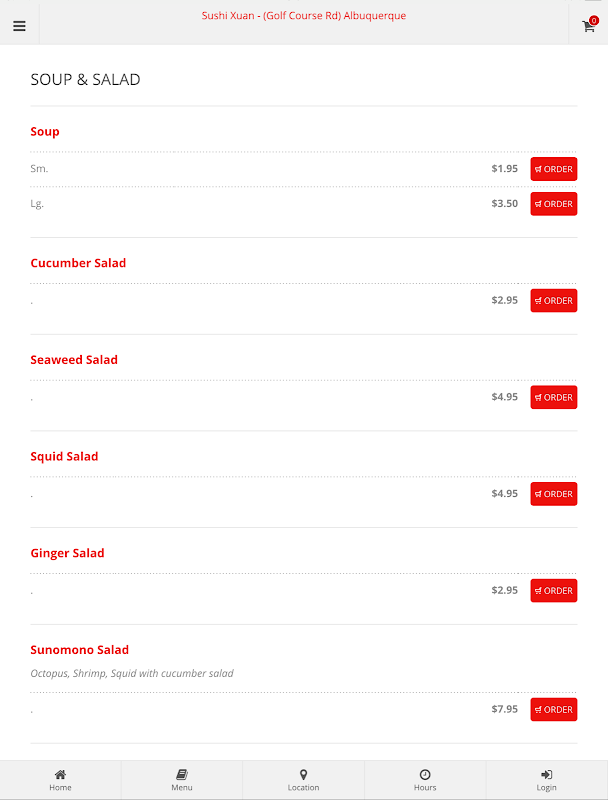
Task: Order the large soup for $3.50
Action: point(553,204)
